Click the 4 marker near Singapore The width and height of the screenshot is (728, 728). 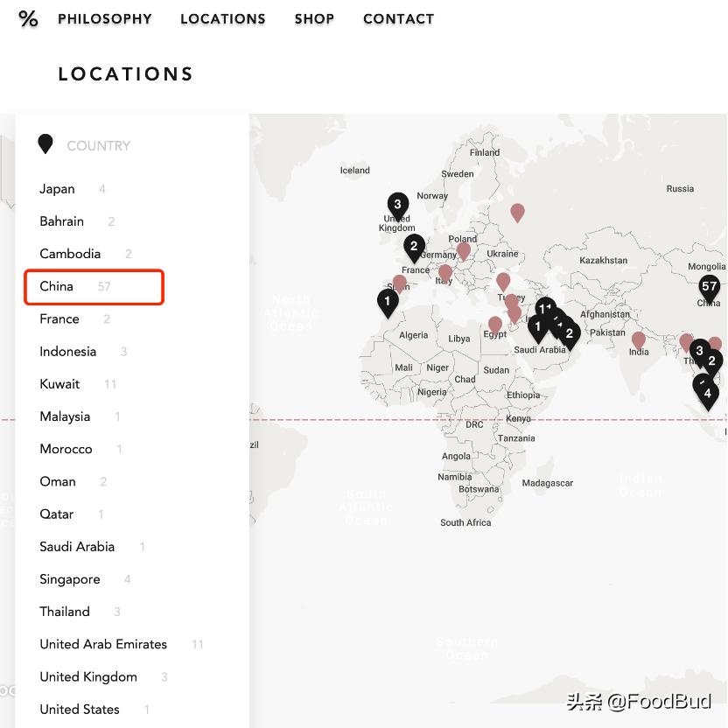pyautogui.click(x=708, y=395)
